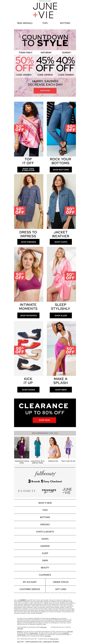The image size is (90, 644).
Task: Click the SHOP TOPS & SWEATERS button
Action: tap(28, 169)
